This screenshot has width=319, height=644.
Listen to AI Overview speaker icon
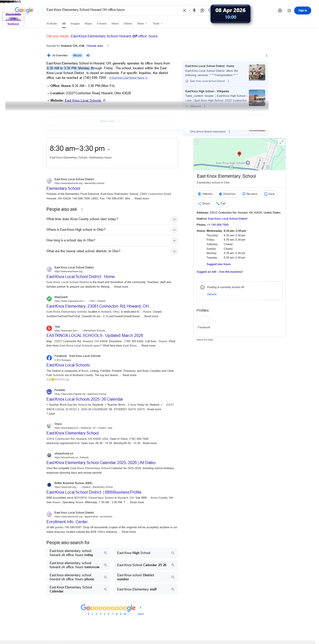(88, 55)
